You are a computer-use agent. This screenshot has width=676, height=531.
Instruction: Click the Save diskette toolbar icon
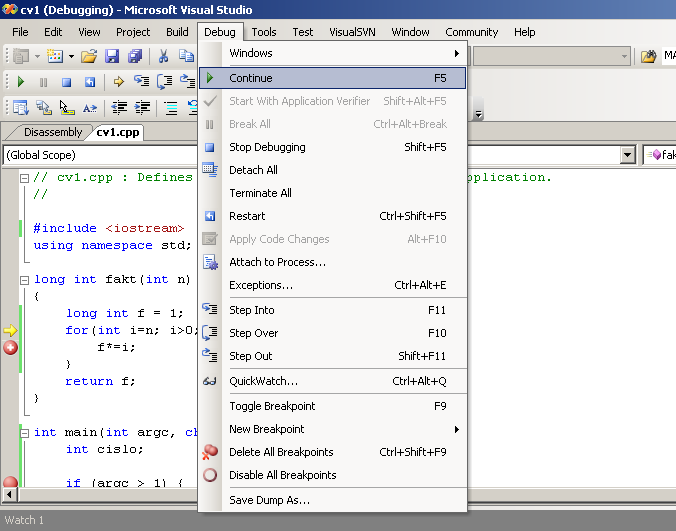(112, 56)
